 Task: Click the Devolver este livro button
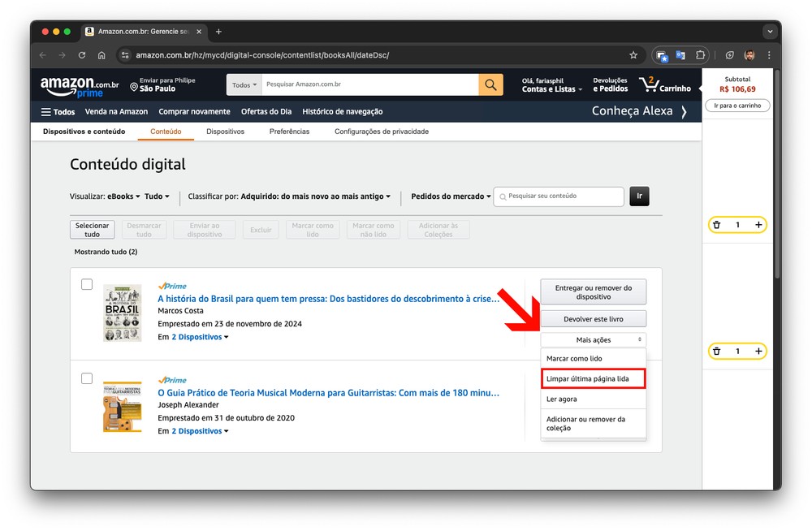594,319
